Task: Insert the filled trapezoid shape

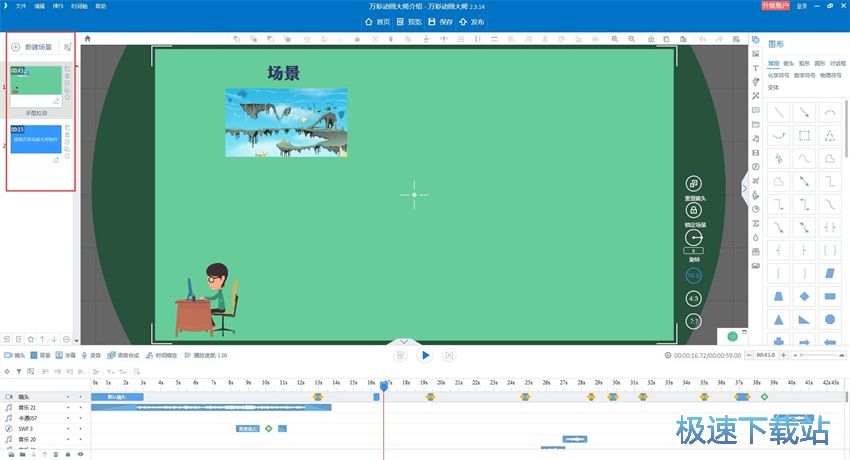Action: (x=779, y=296)
